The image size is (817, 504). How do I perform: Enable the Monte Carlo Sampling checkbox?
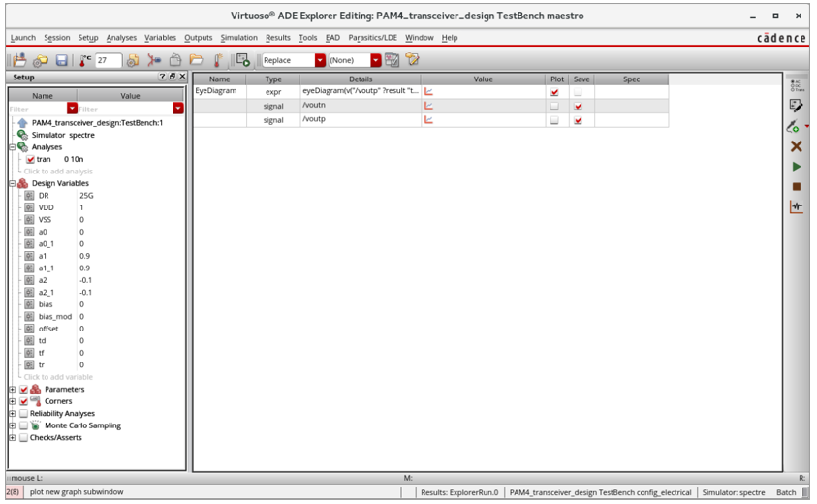[23, 425]
